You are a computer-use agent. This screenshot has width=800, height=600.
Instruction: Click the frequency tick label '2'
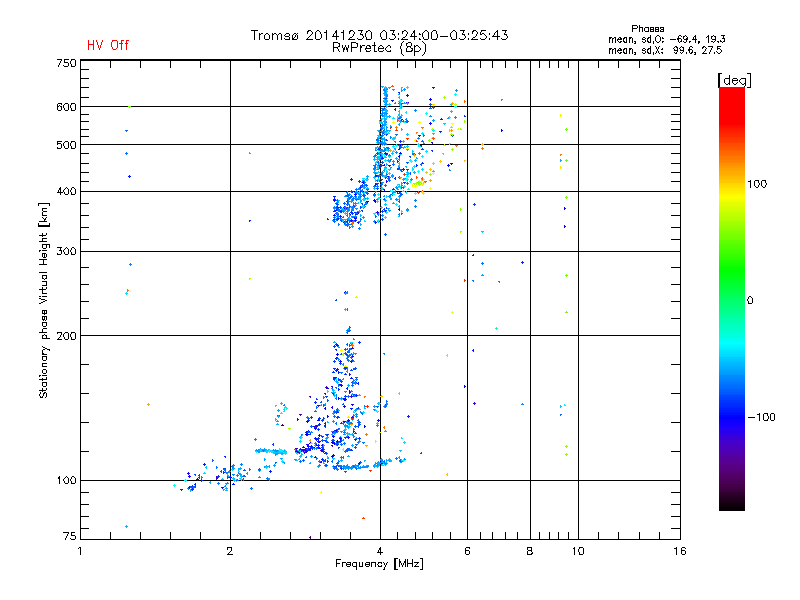(230, 551)
